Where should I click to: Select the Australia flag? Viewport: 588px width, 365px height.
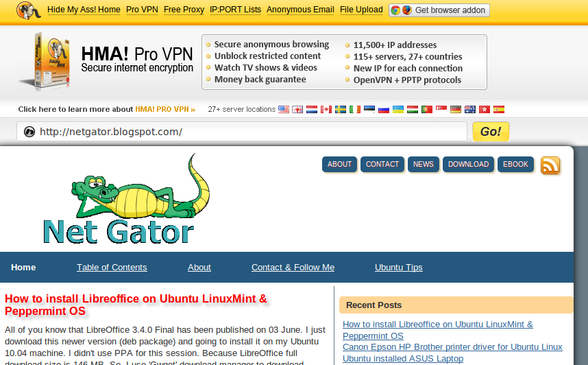[470, 109]
